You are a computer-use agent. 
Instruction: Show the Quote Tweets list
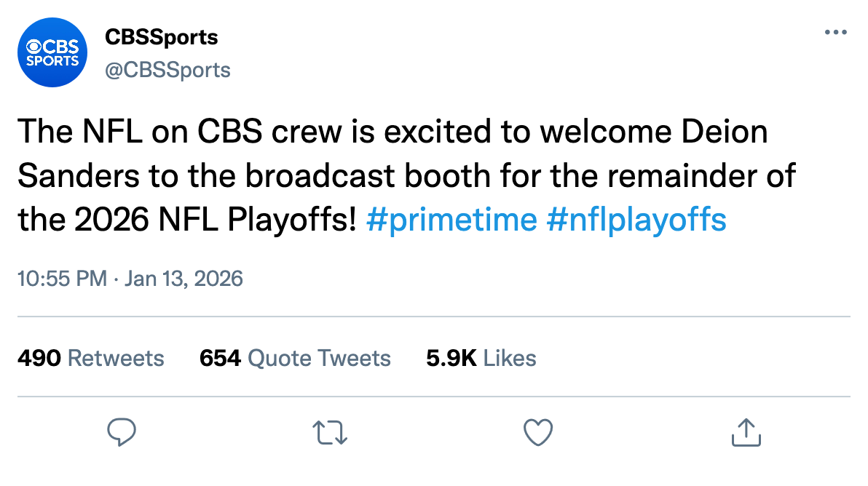pos(319,358)
